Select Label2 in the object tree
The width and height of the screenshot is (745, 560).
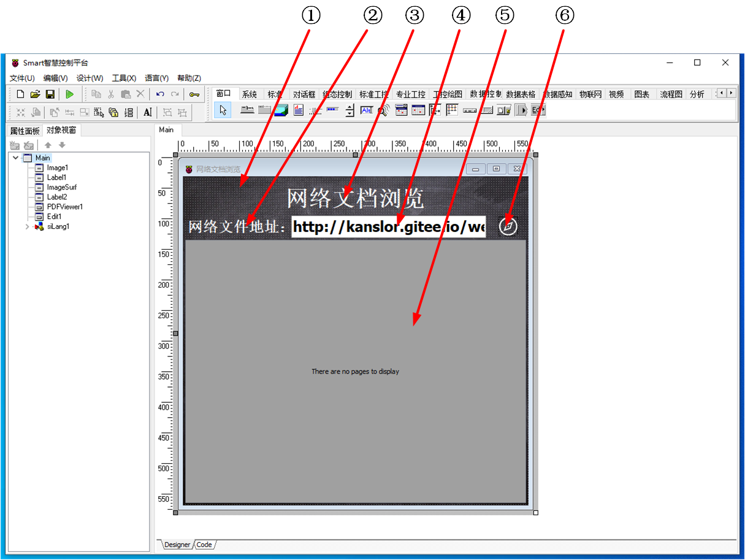[x=57, y=197]
